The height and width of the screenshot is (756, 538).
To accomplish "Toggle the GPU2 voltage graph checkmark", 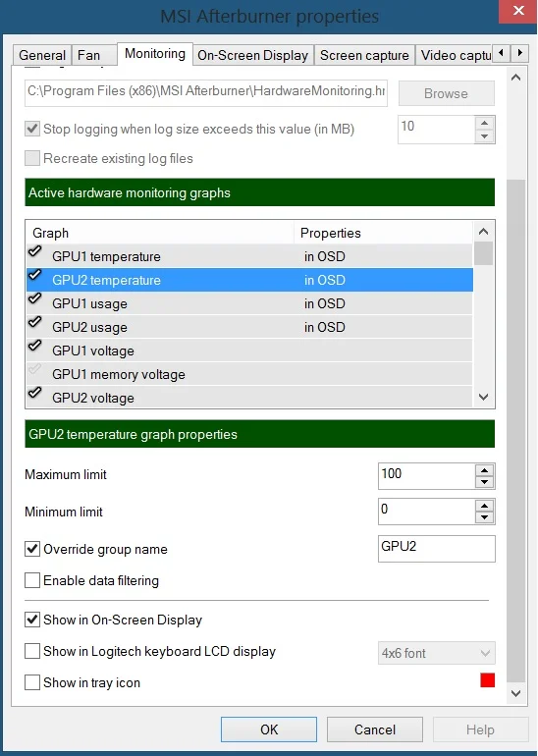I will (34, 394).
